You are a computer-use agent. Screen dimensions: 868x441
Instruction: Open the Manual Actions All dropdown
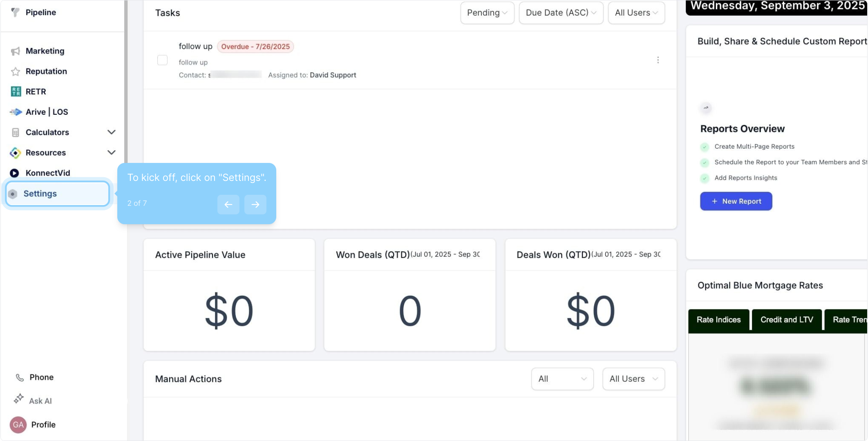(562, 379)
